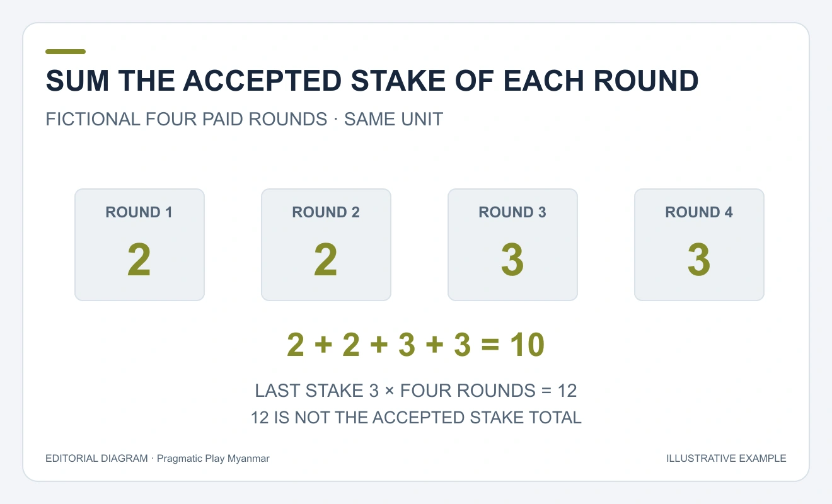Click the ROUND 3 label
Screen dimensions: 832x504
pyautogui.click(x=512, y=212)
